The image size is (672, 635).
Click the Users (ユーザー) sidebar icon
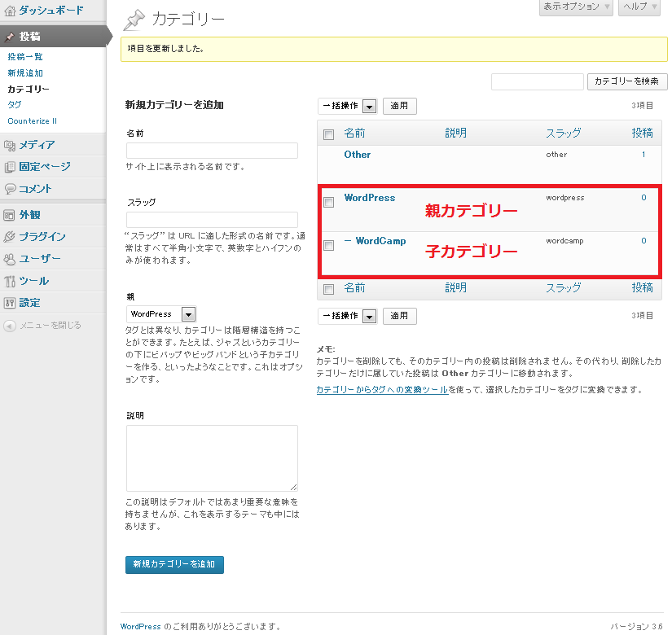click(x=10, y=259)
